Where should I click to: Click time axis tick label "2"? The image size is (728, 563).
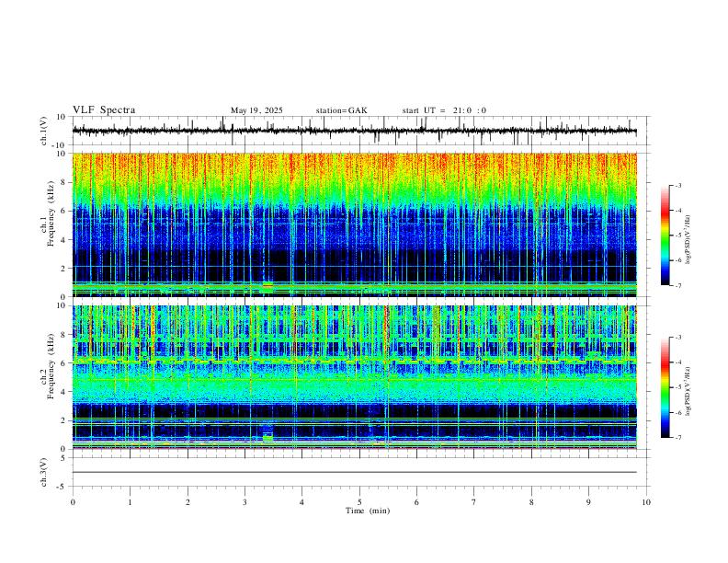188,502
